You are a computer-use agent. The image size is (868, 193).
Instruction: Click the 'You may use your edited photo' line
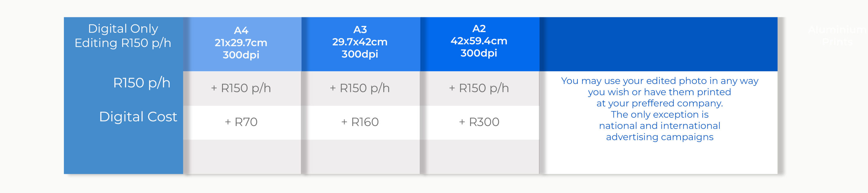tap(659, 81)
